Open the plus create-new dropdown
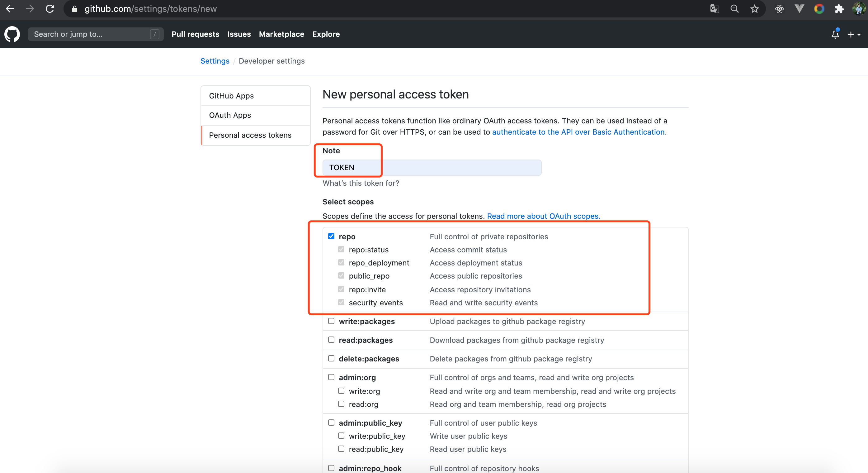The height and width of the screenshot is (473, 868). pyautogui.click(x=854, y=34)
